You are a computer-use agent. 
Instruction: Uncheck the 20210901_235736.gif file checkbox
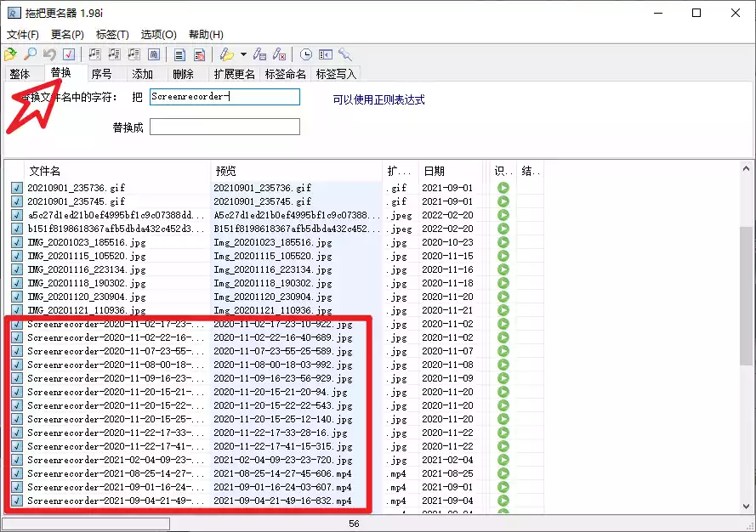(x=17, y=188)
